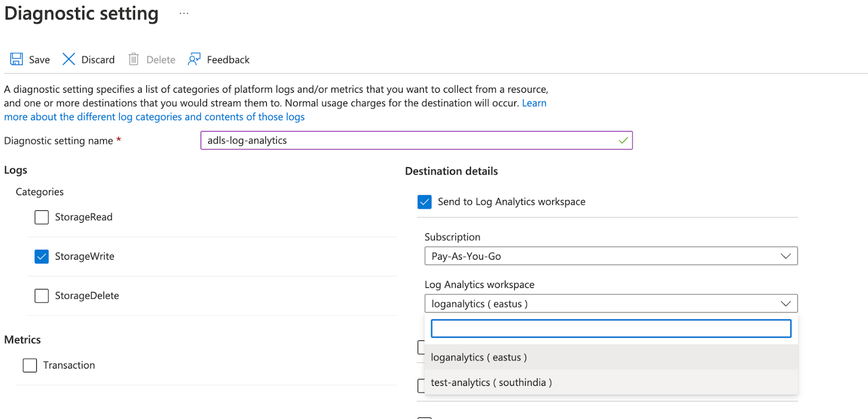Click the Feedback person icon
The height and width of the screenshot is (419, 868).
coord(194,59)
